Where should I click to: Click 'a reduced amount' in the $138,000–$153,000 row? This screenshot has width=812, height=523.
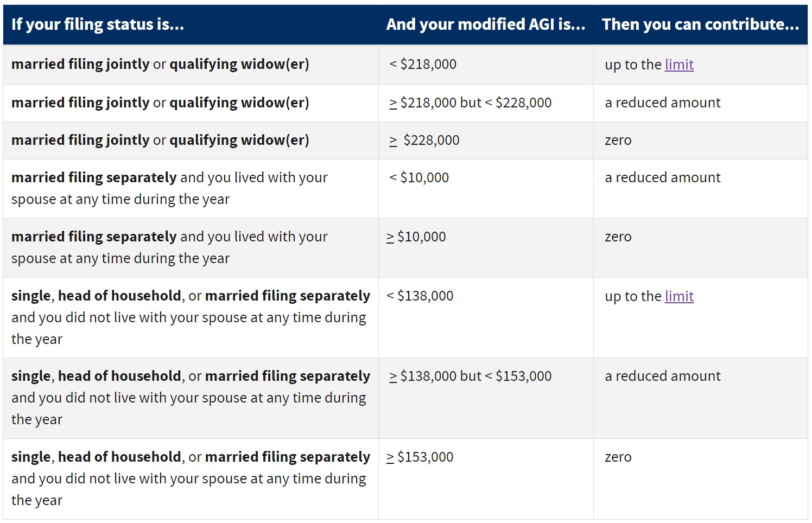(663, 377)
